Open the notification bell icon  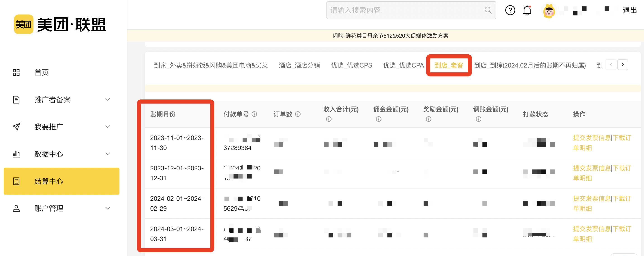point(527,10)
